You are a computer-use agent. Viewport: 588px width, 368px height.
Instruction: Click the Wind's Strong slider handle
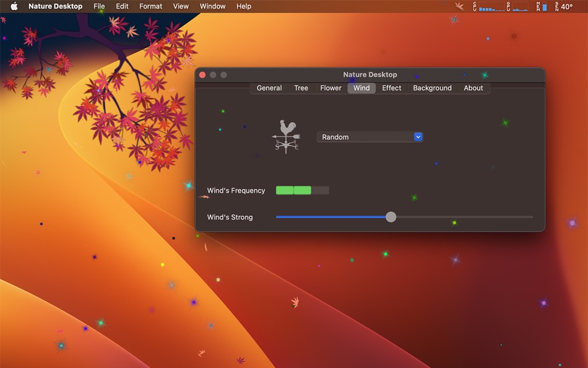[391, 217]
